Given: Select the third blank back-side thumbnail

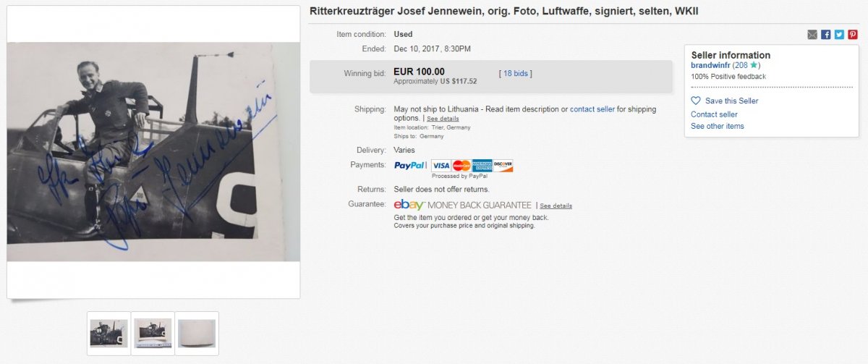Looking at the screenshot, I should [x=197, y=333].
